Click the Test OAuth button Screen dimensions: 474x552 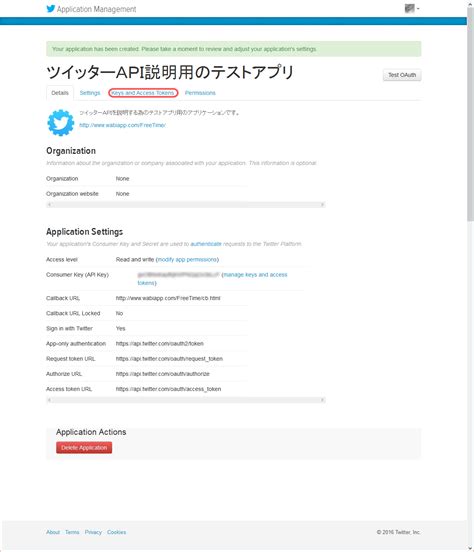pos(402,75)
